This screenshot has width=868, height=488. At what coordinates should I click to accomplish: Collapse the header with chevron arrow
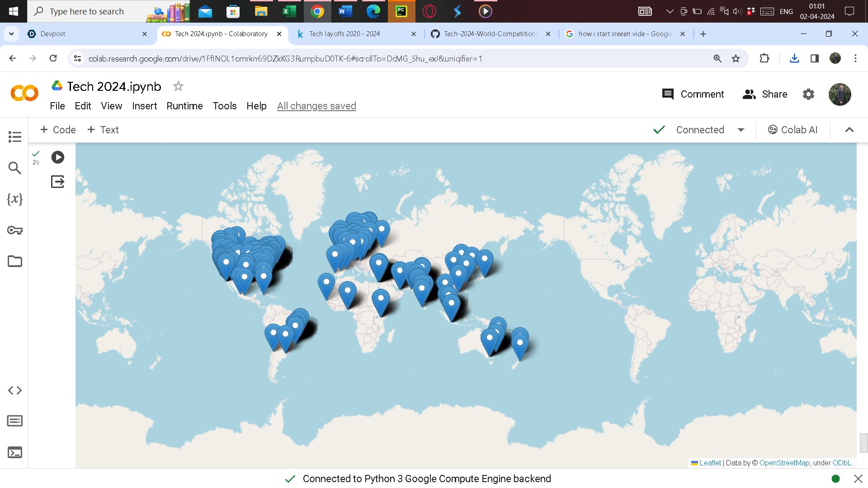[x=849, y=130]
